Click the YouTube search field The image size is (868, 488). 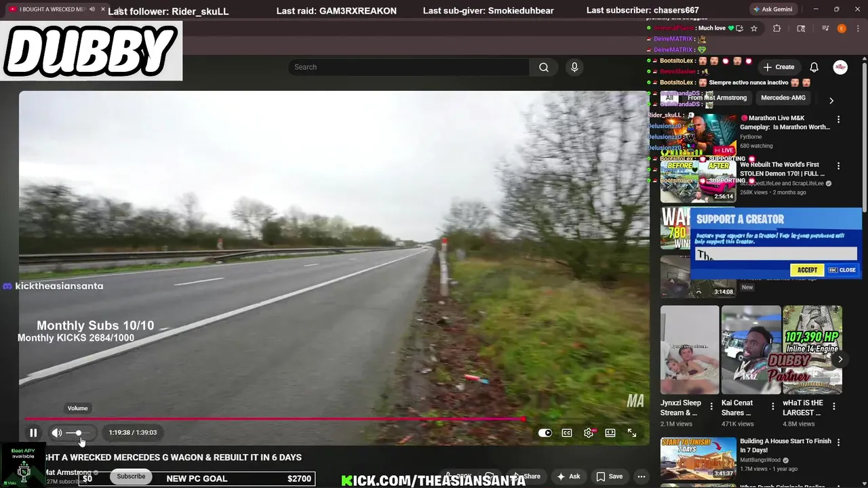pyautogui.click(x=409, y=67)
